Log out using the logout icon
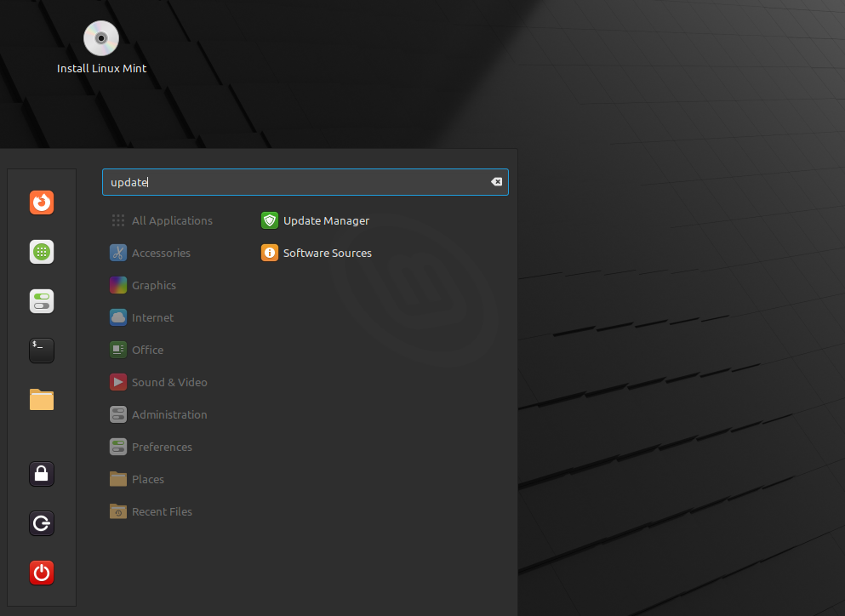 [42, 523]
